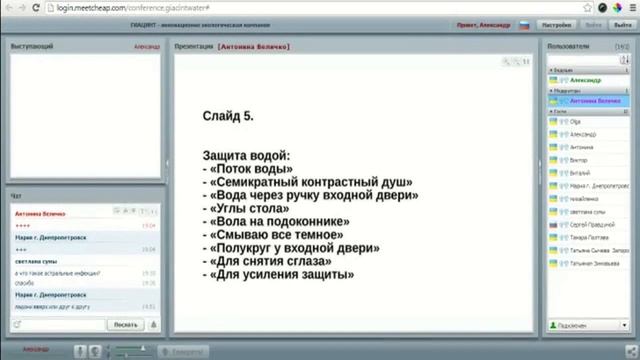640x360 pixels.
Task: Reload the conference page
Action: pyautogui.click(x=36, y=8)
